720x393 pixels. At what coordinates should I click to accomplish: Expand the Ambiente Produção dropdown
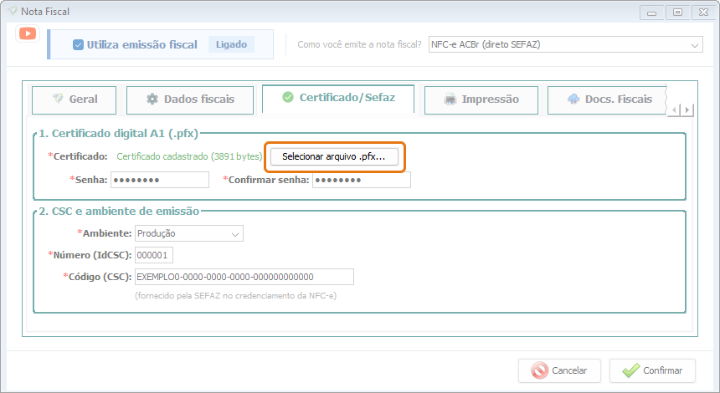pyautogui.click(x=189, y=233)
